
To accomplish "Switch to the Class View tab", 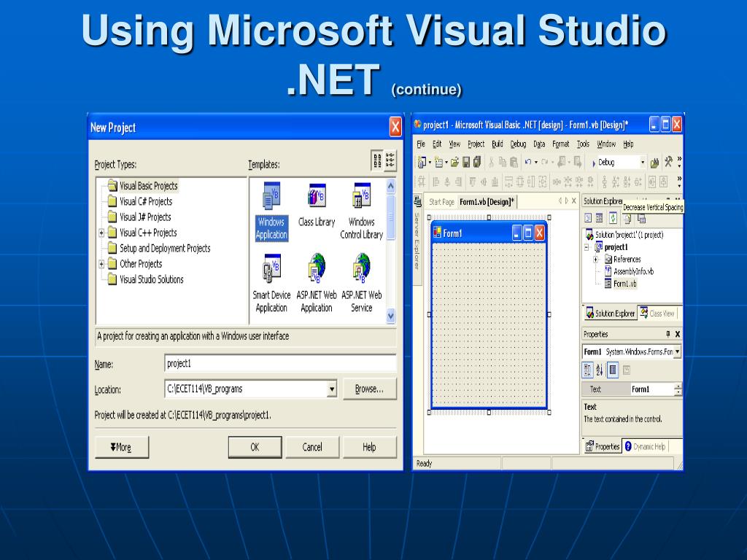I will pyautogui.click(x=657, y=314).
